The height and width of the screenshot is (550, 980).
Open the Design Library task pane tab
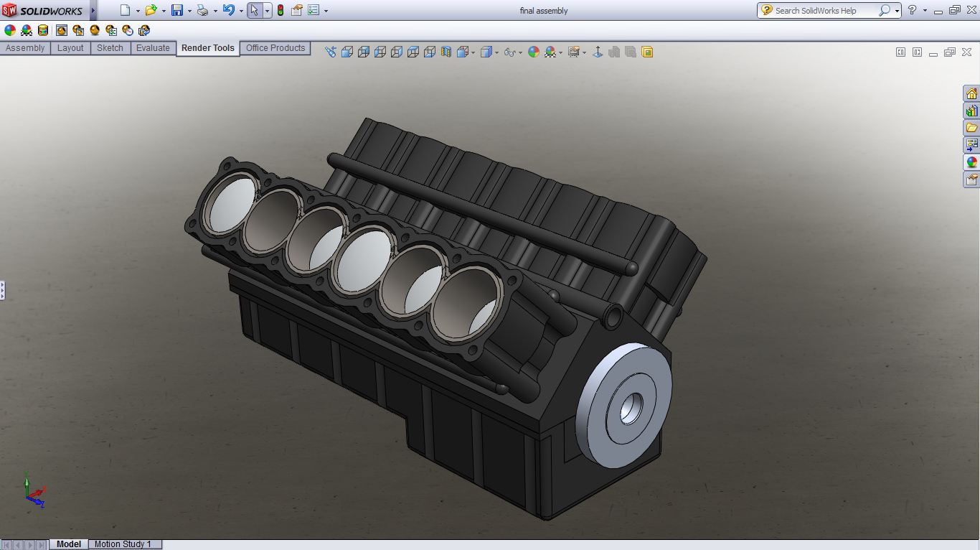(971, 111)
